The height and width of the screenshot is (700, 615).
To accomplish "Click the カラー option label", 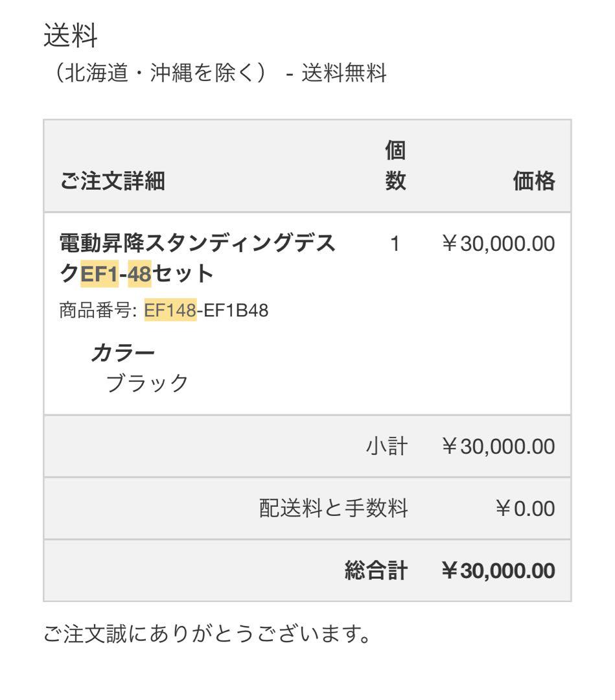I will [123, 352].
